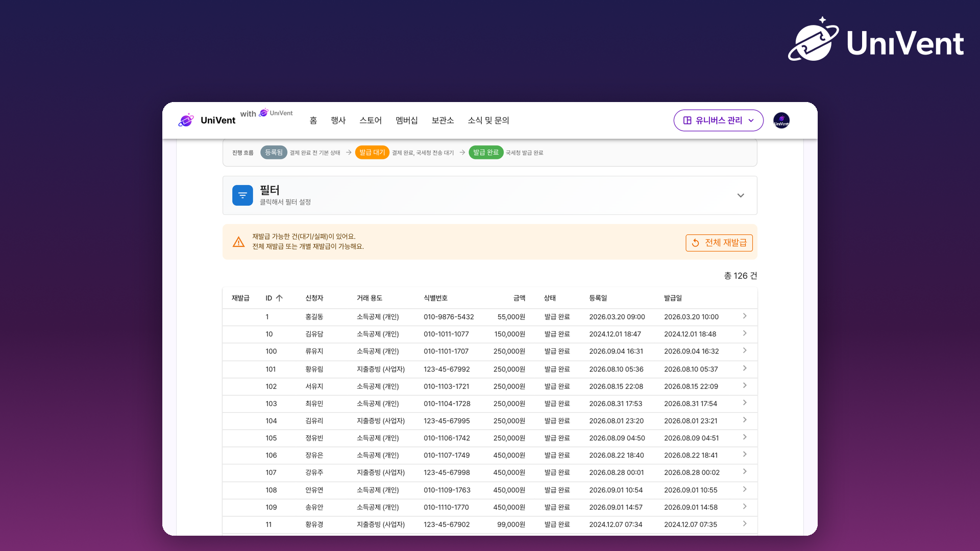Open row chevron for 김유담
Viewport: 980px width, 551px height.
745,334
